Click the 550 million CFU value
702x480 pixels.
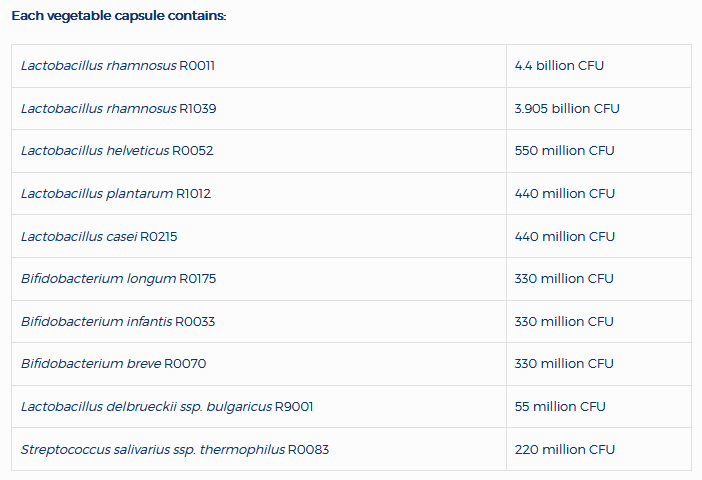(565, 151)
